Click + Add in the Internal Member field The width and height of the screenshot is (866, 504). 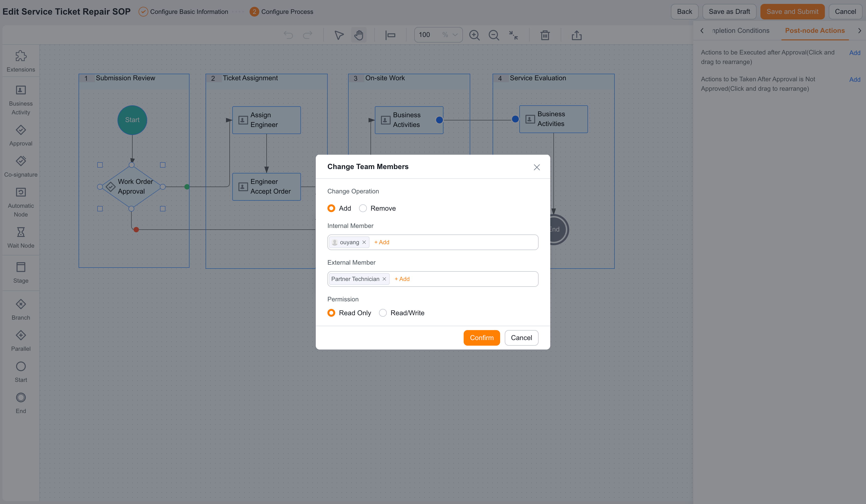click(381, 242)
